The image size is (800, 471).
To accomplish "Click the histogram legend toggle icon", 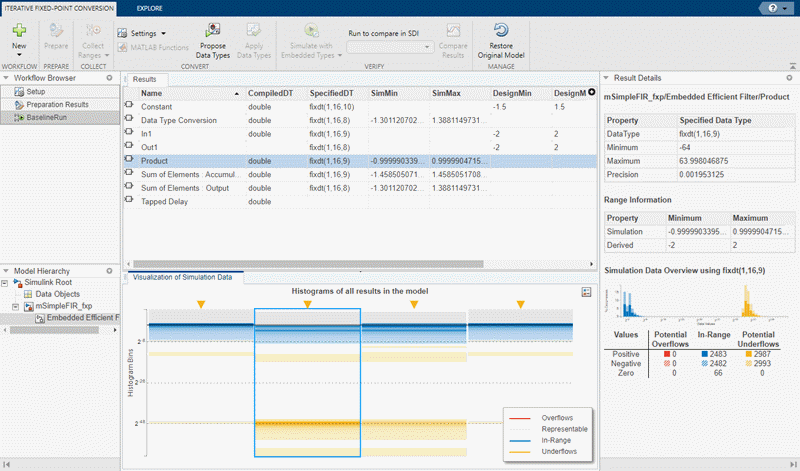I will (x=587, y=292).
